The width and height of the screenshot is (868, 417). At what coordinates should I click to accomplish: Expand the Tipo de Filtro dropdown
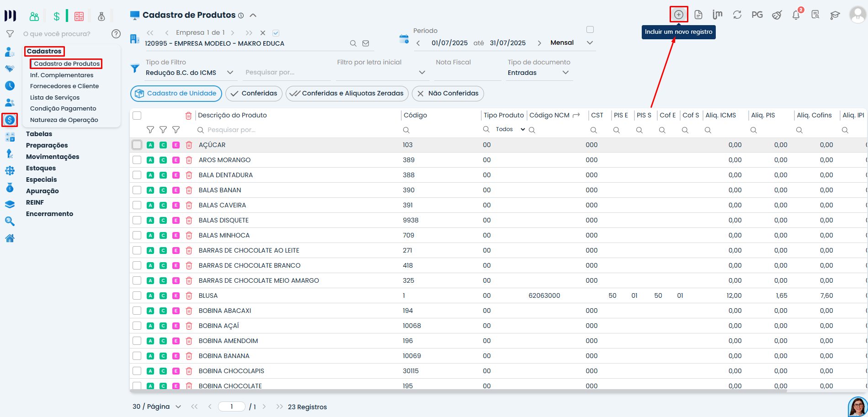point(230,73)
